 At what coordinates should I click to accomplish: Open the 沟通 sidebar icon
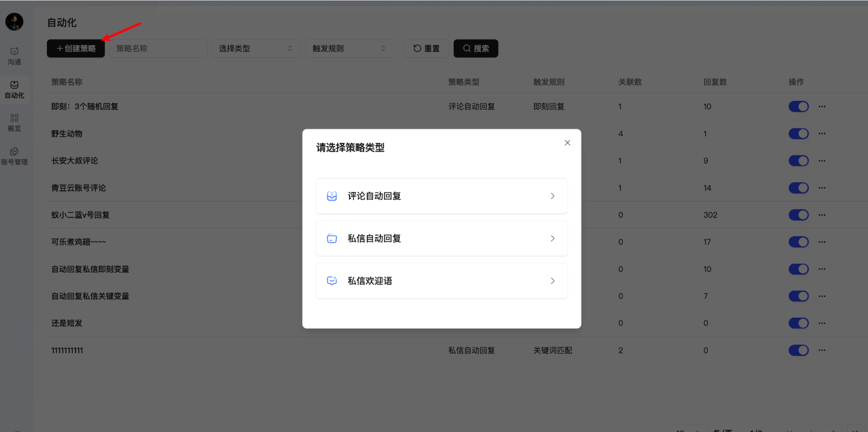click(x=15, y=56)
